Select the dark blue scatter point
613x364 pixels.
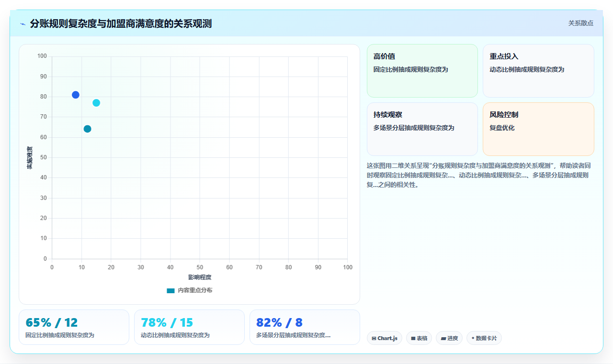click(76, 95)
